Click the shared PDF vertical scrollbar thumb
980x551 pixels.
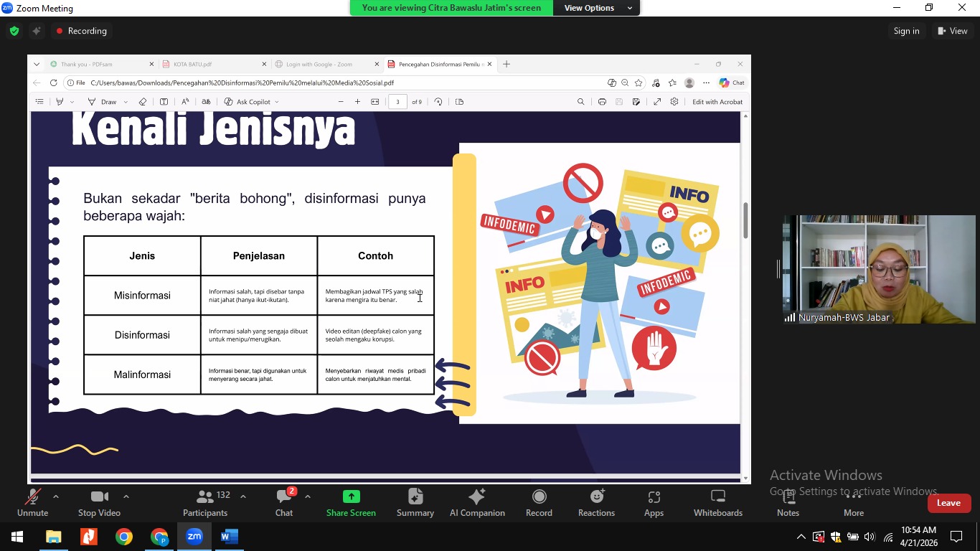(x=745, y=220)
